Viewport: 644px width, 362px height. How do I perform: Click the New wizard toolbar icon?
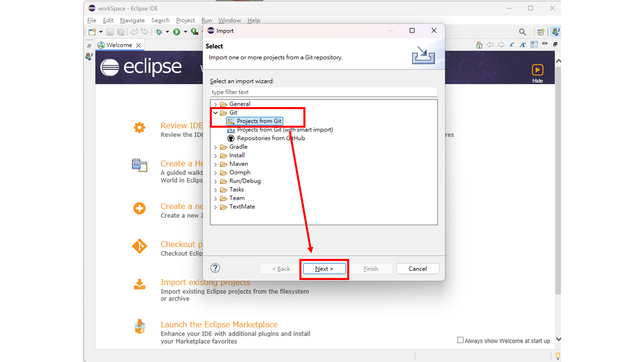point(92,32)
